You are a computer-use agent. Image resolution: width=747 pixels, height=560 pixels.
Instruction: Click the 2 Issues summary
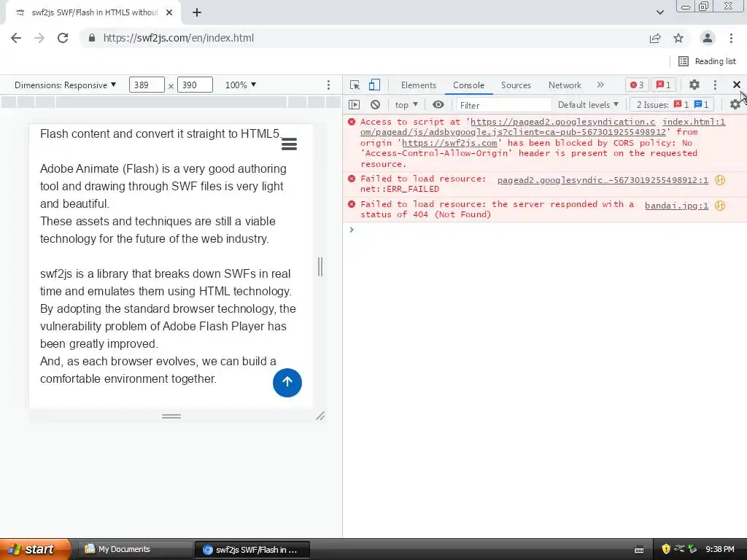(x=672, y=105)
